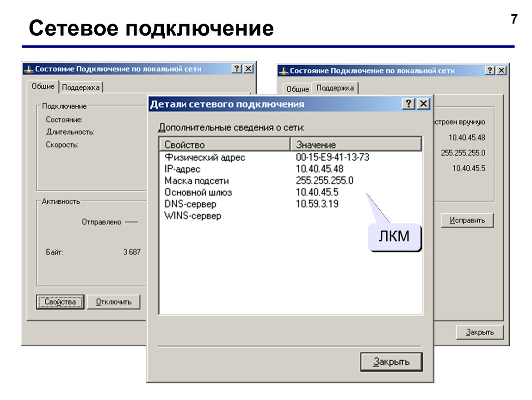532x400 pixels.
Task: Close the network connection details dialog via X
Action: pos(423,104)
